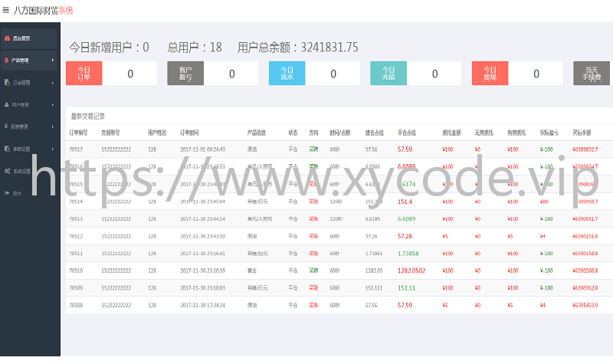Viewport: 613px width, 364px height.
Task: Select the 参数设置 document icon
Action: [x=7, y=149]
